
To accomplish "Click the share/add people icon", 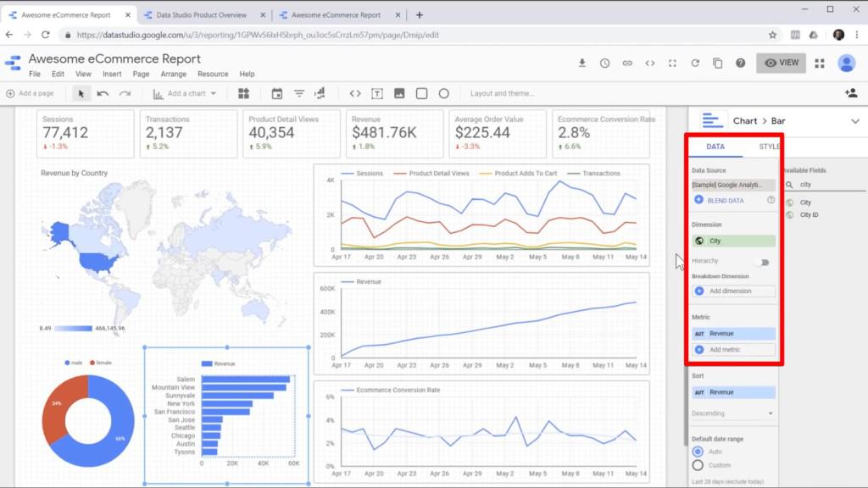I will (850, 93).
